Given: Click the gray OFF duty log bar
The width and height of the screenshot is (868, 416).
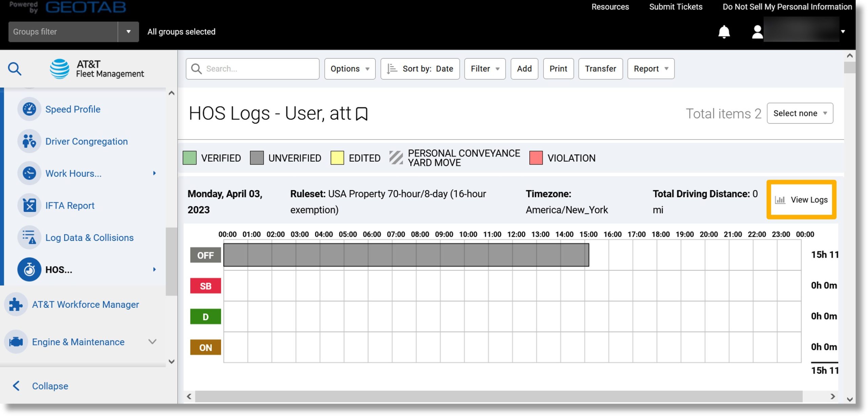Looking at the screenshot, I should coord(406,255).
